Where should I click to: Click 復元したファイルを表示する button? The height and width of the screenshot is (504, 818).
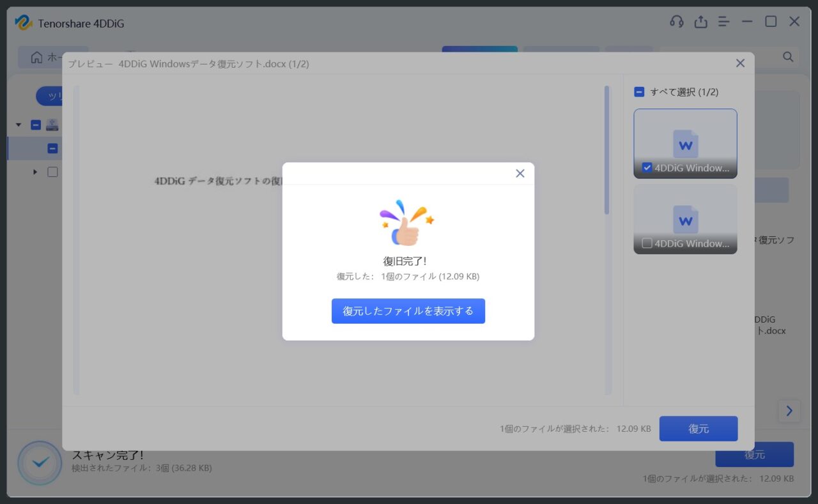coord(408,311)
